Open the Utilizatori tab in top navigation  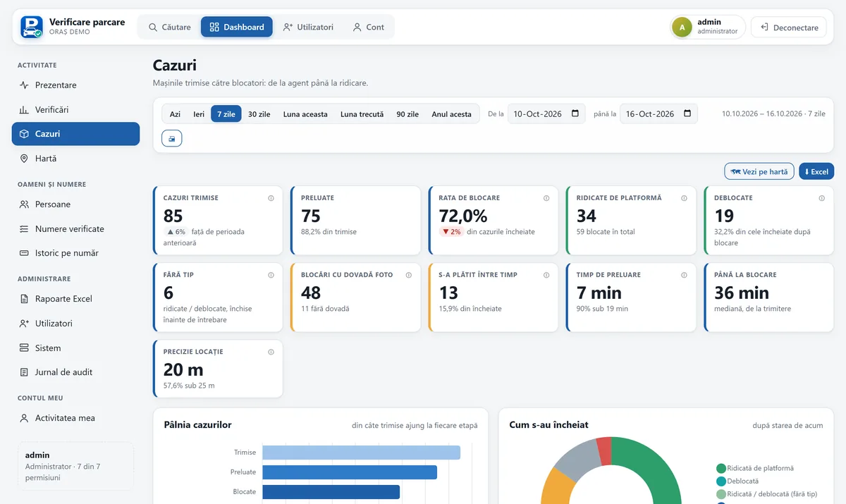pos(308,27)
